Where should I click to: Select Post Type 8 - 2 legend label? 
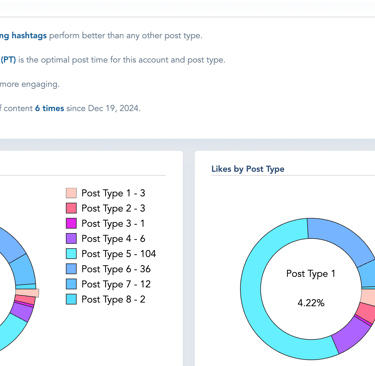coord(113,299)
